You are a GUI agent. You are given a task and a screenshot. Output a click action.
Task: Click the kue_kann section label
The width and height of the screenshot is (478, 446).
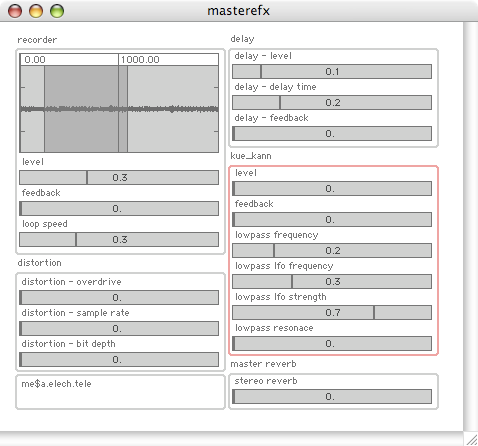(x=251, y=156)
